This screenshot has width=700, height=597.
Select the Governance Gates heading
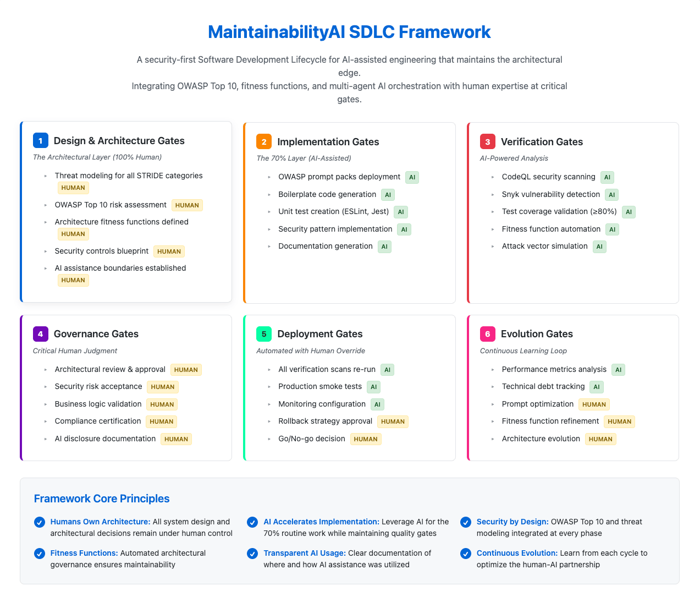click(96, 334)
